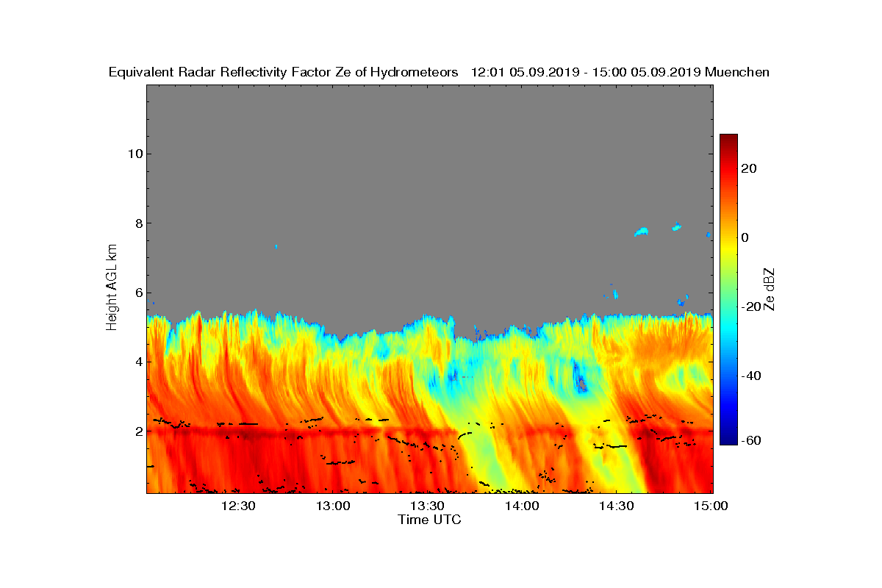Click the height tick label '6'
Viewport: 882px width, 588px height.
pyautogui.click(x=137, y=293)
